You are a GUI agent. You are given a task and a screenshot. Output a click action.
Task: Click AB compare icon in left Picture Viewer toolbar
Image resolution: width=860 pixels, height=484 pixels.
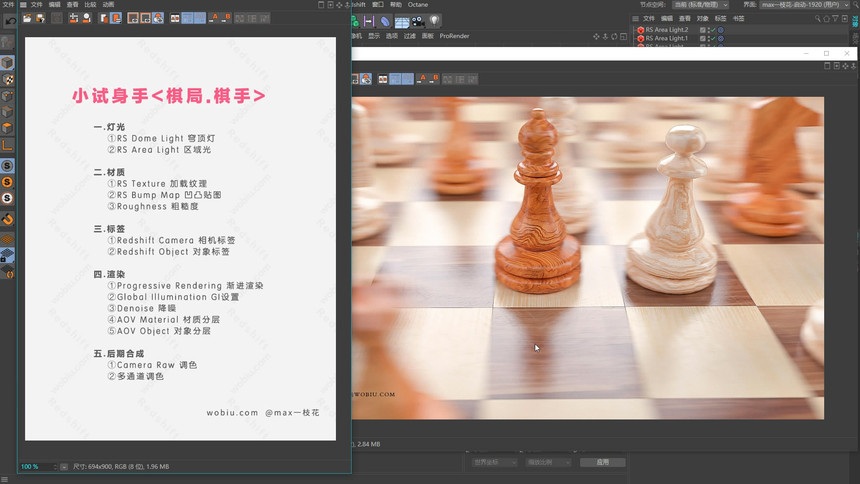point(175,18)
